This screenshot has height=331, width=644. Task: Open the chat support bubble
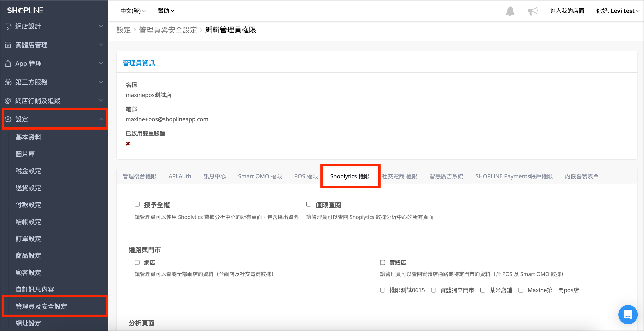[628, 315]
